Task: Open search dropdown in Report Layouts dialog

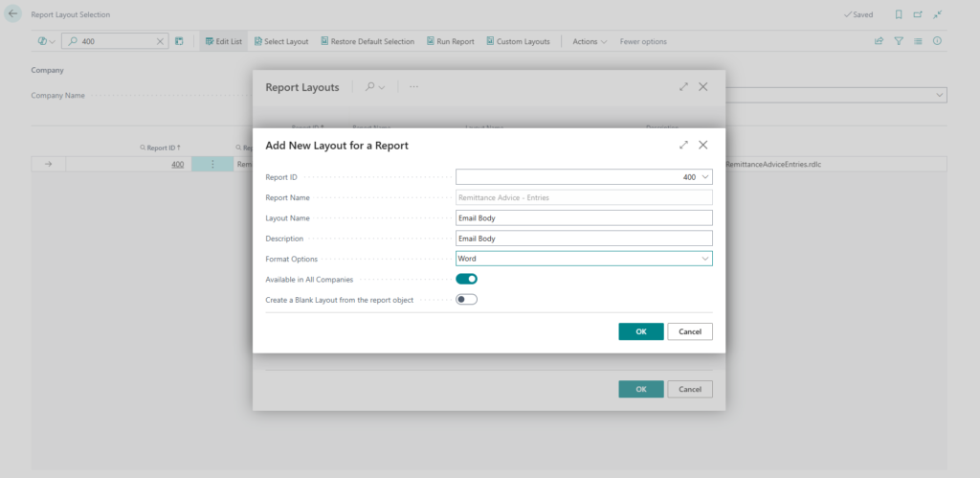Action: pyautogui.click(x=375, y=87)
